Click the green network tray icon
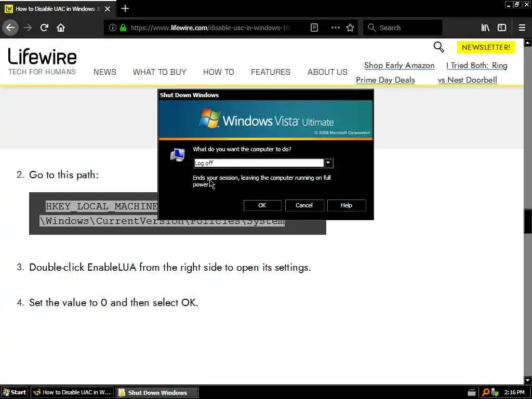This screenshot has width=532, height=399. (495, 393)
